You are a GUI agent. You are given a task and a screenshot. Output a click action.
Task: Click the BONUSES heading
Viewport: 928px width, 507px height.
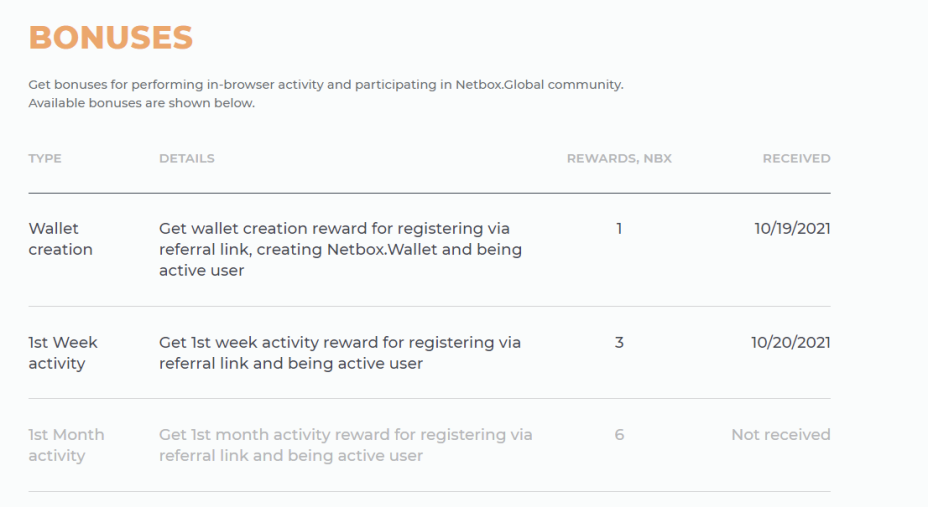point(111,38)
